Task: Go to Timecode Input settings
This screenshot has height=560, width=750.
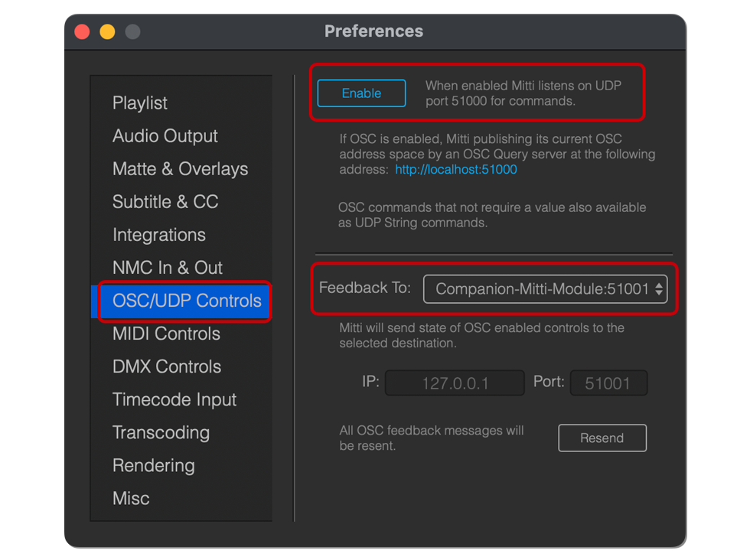Action: coord(174,399)
